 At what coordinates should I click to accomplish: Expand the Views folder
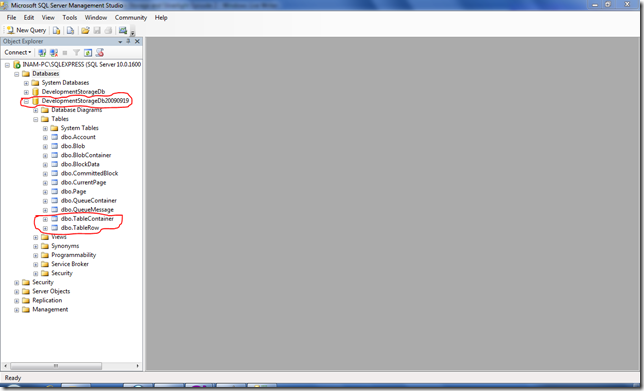(36, 237)
